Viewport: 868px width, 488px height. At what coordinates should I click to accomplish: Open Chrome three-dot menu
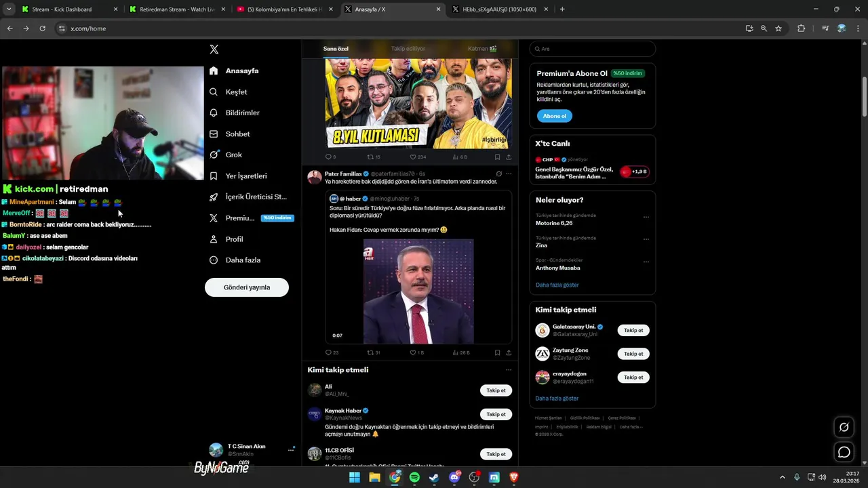point(858,28)
